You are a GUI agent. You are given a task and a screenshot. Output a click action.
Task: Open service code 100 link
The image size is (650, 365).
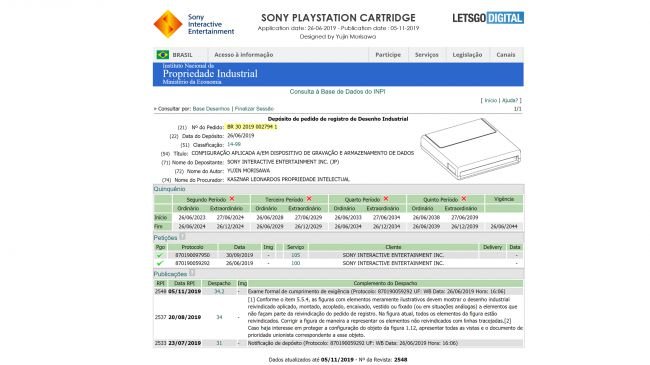pyautogui.click(x=296, y=263)
